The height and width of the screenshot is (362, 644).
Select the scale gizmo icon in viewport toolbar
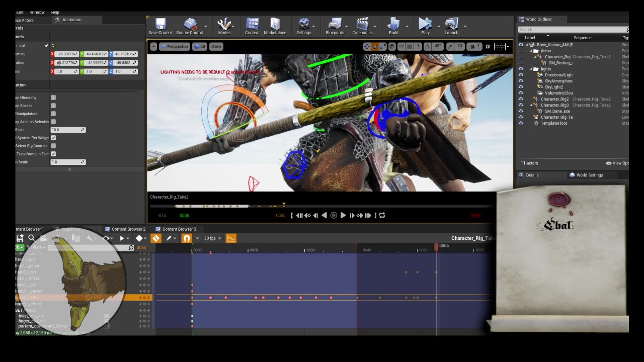tap(382, 46)
